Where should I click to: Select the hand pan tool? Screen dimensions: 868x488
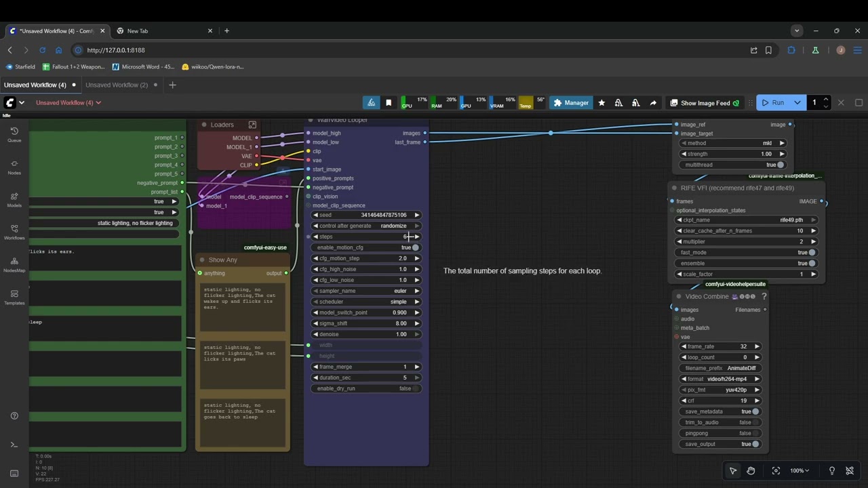click(x=751, y=470)
